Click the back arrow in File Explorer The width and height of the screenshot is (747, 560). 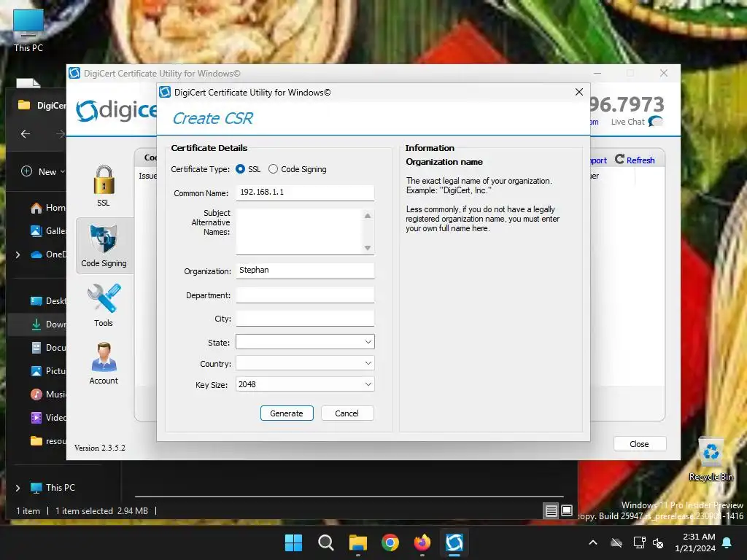tap(26, 134)
